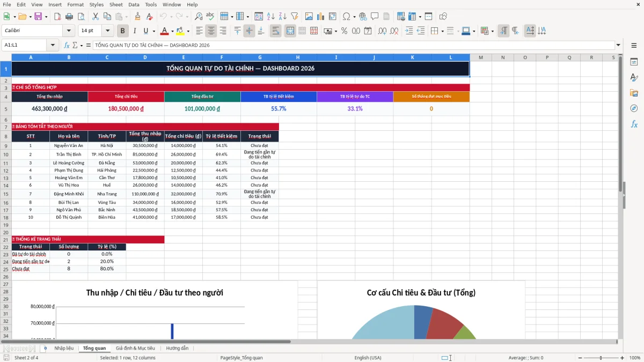Click the Clear Direct Formatting icon
This screenshot has width=644, height=362.
point(150,16)
